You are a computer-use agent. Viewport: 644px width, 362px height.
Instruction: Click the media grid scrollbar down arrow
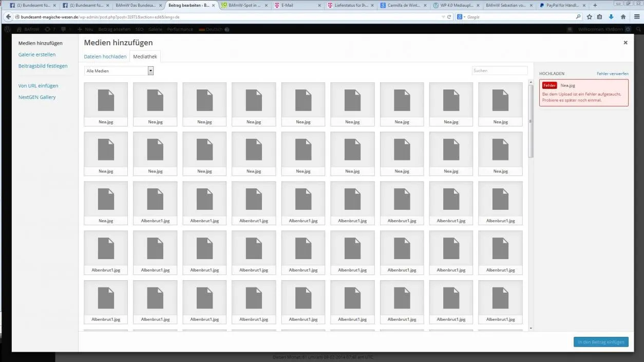[x=531, y=328]
